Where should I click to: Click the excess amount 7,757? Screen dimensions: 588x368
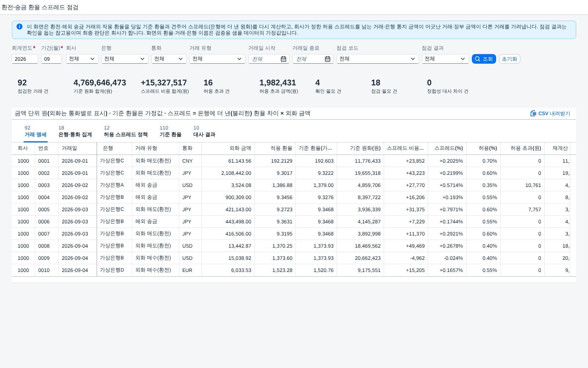coord(535,209)
